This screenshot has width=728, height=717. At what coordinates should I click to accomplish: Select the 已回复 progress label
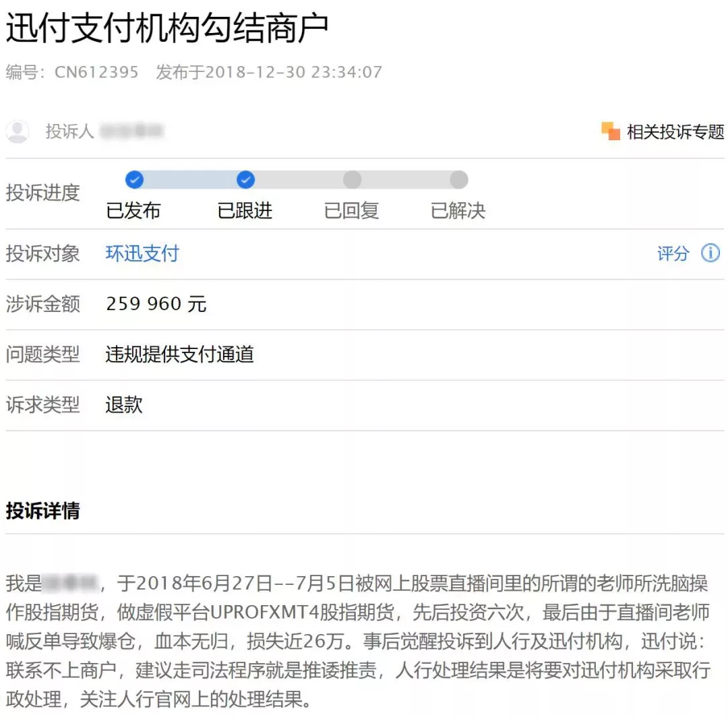click(x=351, y=211)
